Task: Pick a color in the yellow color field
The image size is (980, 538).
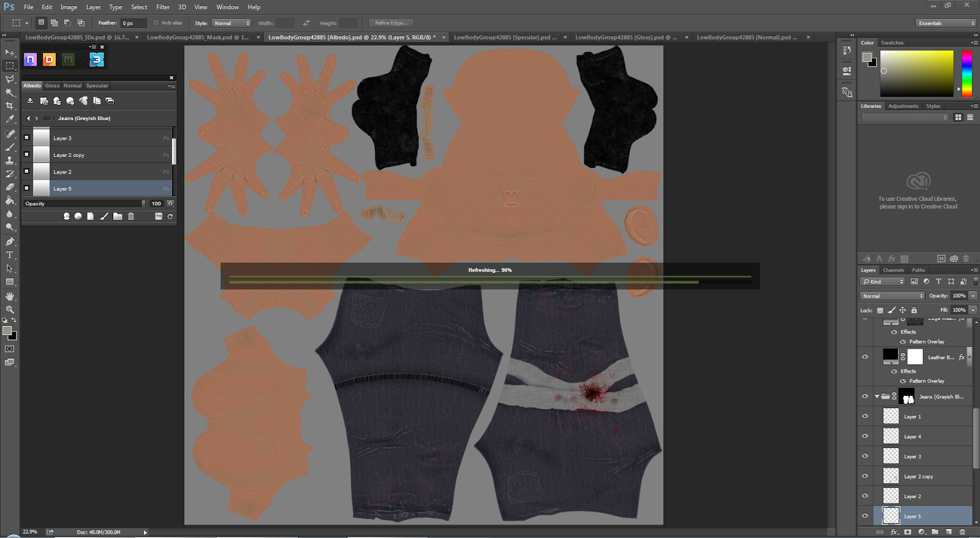Action: [917, 74]
